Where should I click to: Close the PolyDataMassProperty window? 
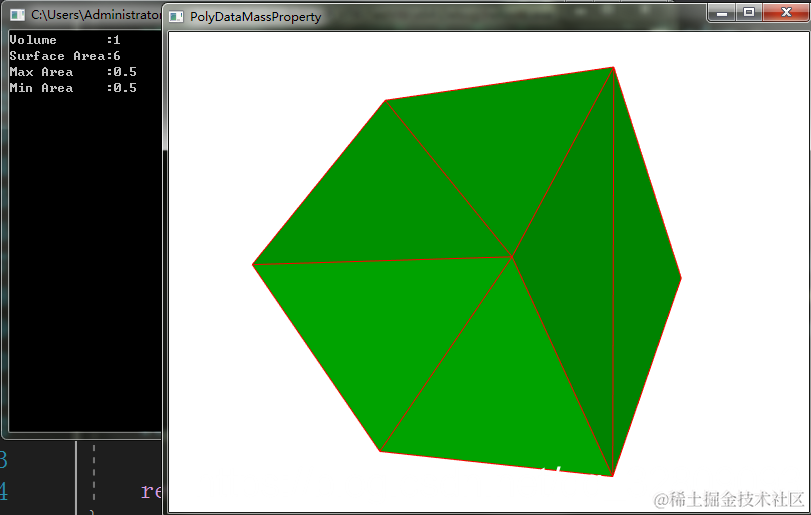coord(785,12)
